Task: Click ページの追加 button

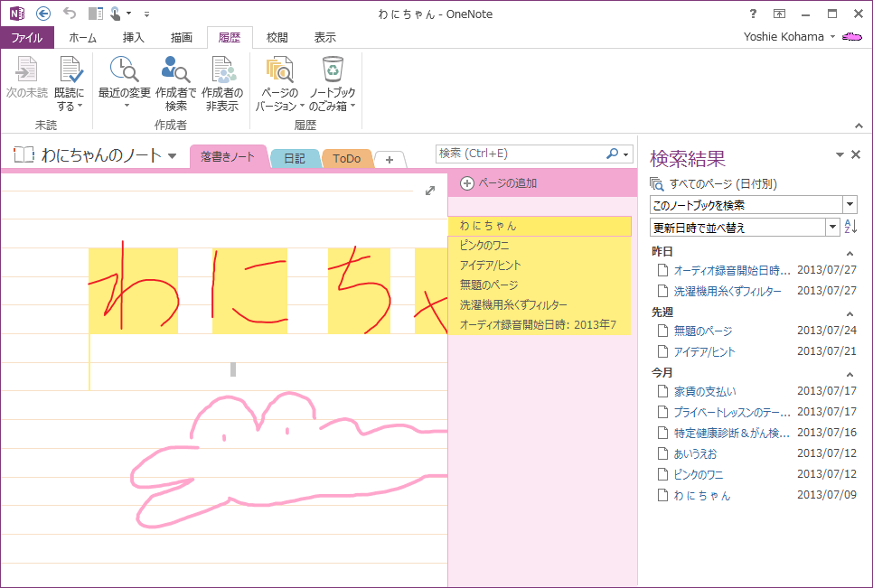Action: tap(499, 183)
